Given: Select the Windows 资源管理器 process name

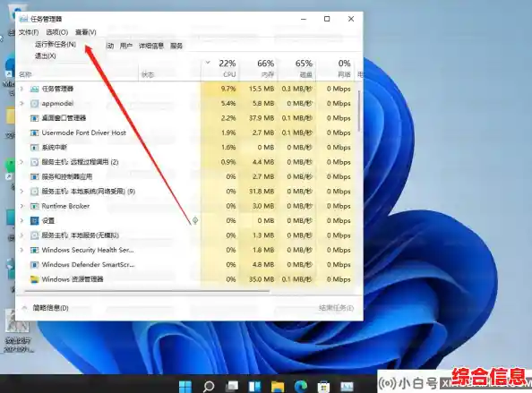Looking at the screenshot, I should pos(73,279).
